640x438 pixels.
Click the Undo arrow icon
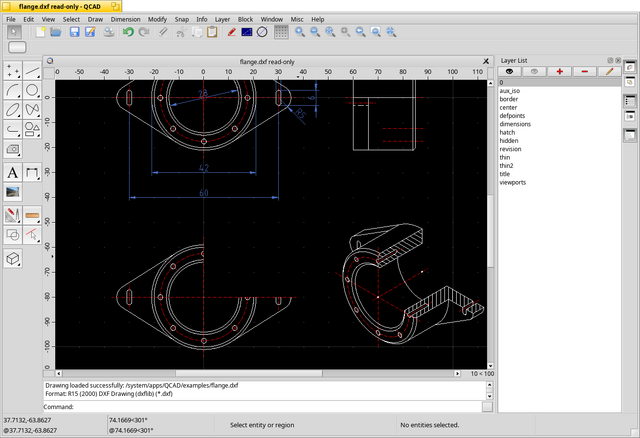[x=128, y=32]
